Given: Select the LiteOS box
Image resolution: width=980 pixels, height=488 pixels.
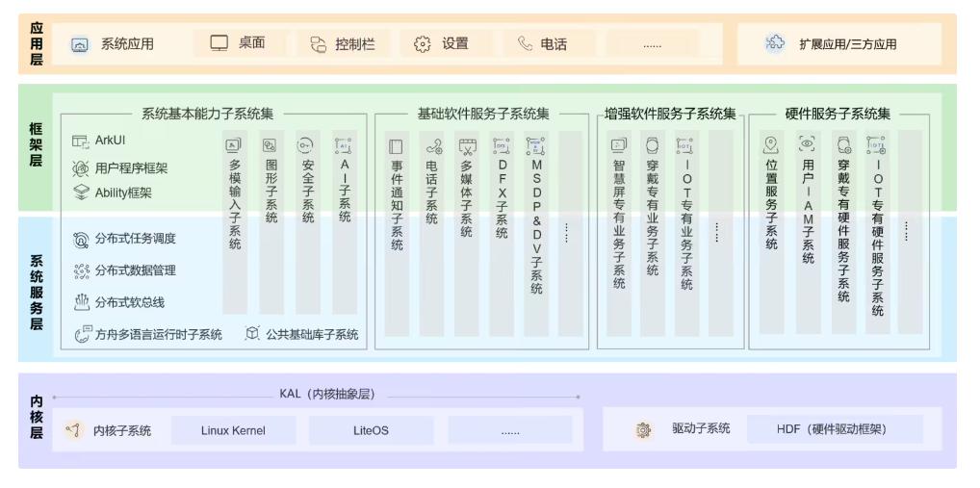Looking at the screenshot, I should tap(371, 430).
